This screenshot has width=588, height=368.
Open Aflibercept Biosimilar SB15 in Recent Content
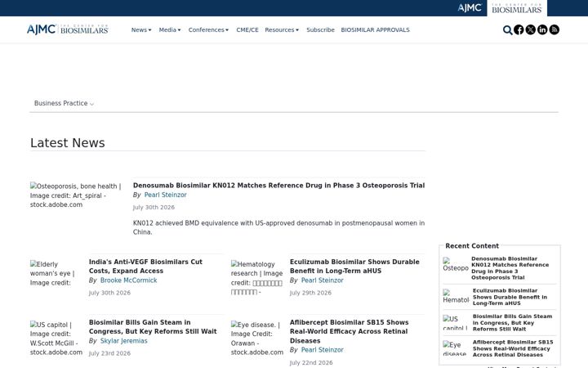point(513,348)
